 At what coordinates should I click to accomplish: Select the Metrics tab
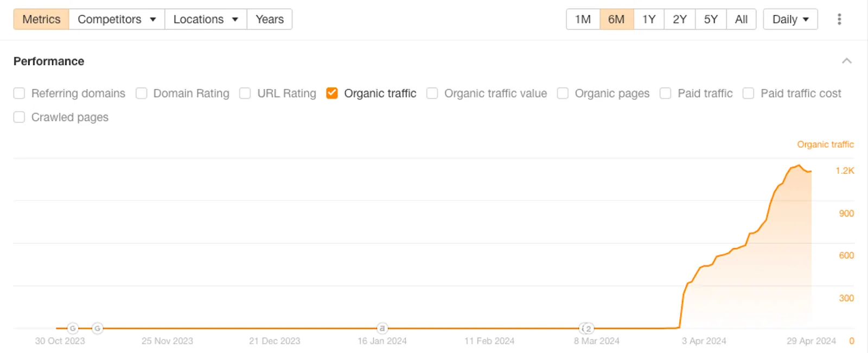[x=41, y=20]
